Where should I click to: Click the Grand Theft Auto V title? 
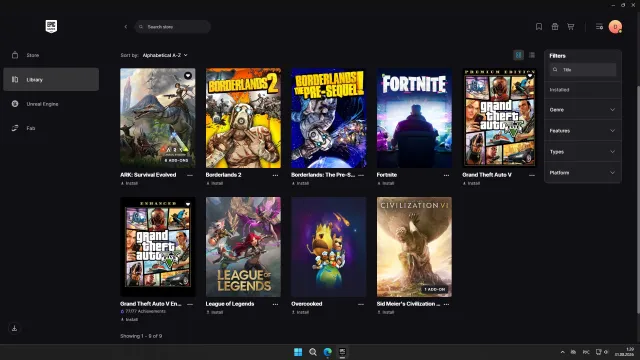coord(487,175)
